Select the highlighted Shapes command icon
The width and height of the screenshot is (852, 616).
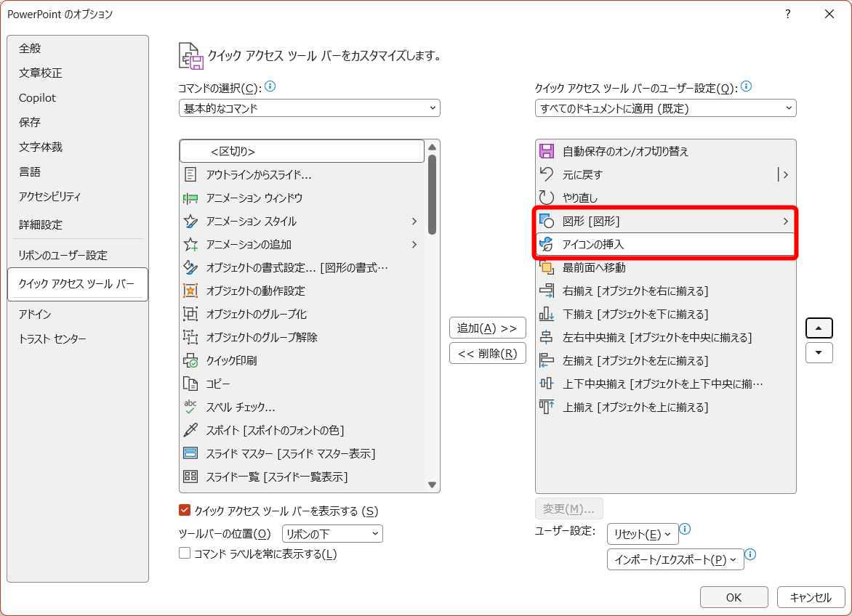pyautogui.click(x=547, y=221)
